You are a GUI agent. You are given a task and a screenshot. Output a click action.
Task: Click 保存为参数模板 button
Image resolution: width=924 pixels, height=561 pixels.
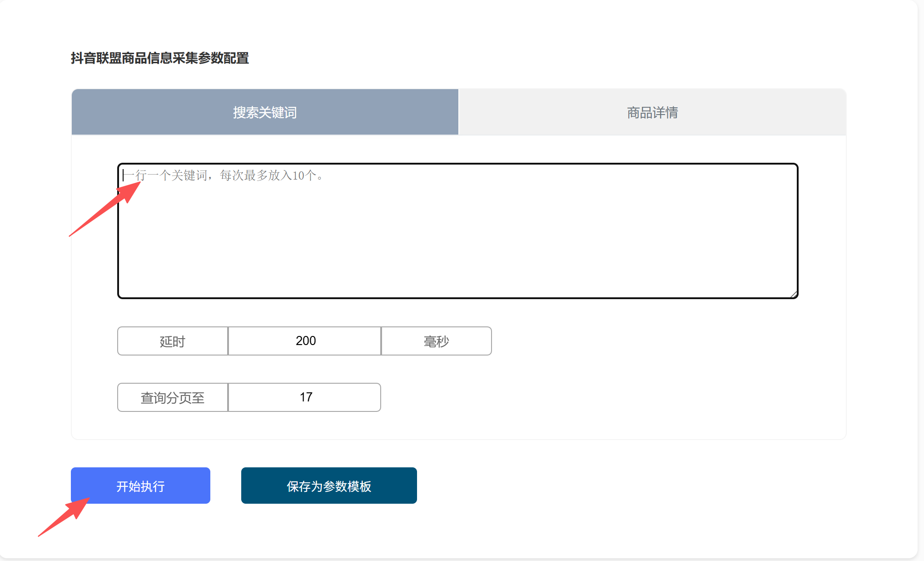(329, 486)
